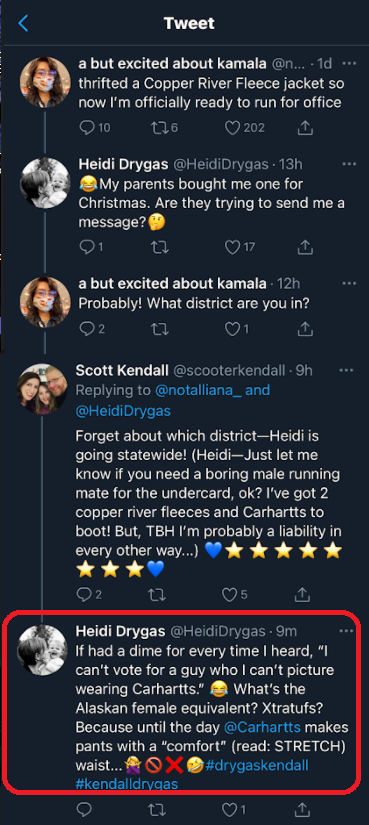The height and width of the screenshot is (825, 369).
Task: Open @HeidiDrygas link in Replying to line
Action: click(x=124, y=411)
